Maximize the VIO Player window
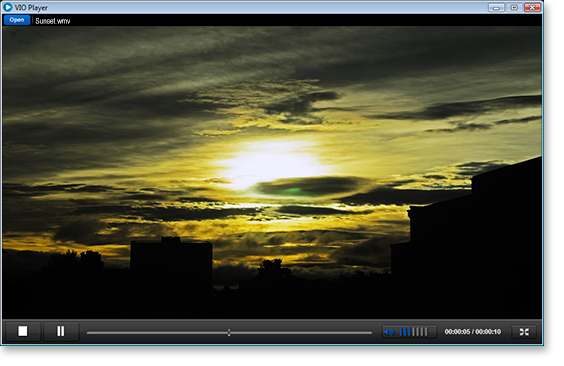The height and width of the screenshot is (366, 564). click(514, 7)
